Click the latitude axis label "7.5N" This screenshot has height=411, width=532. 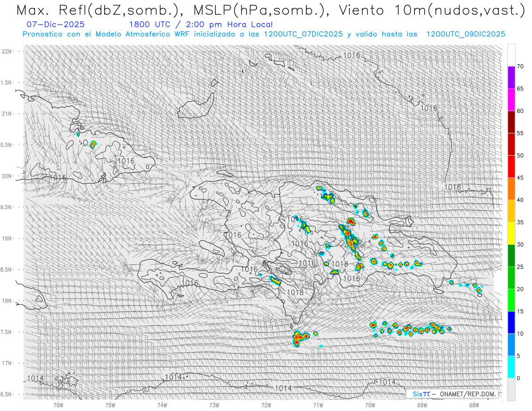[7, 332]
